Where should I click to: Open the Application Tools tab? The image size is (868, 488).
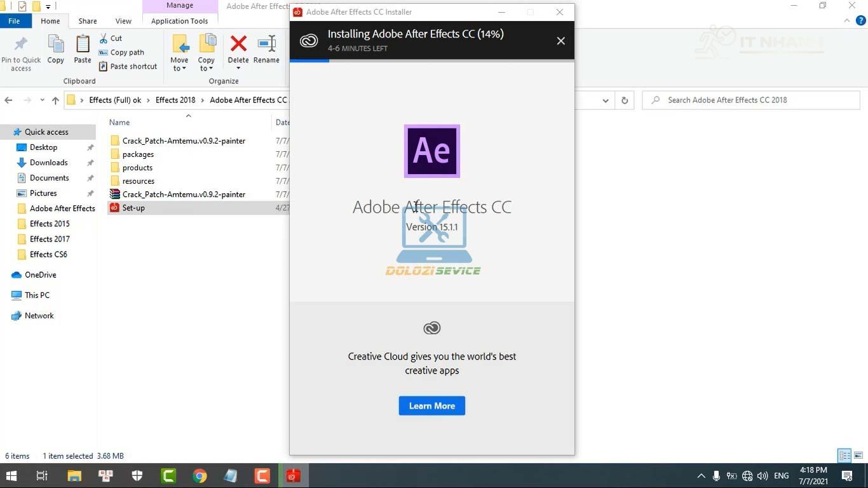coord(180,21)
